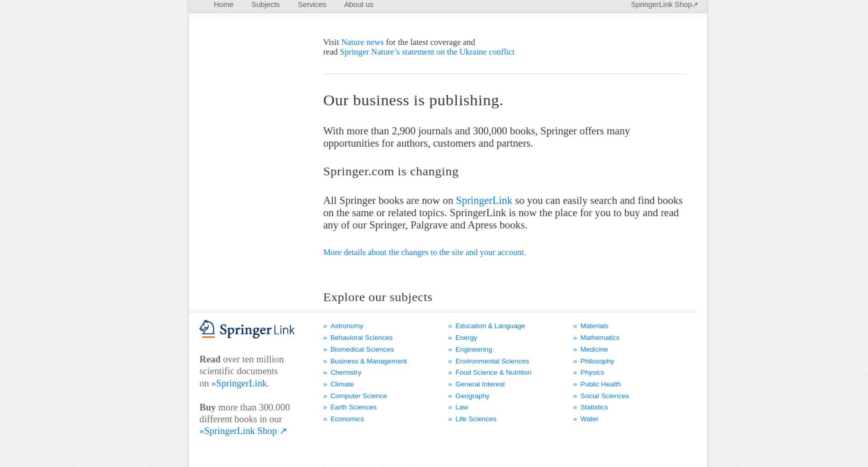Open the Chemistry subject
The width and height of the screenshot is (868, 467).
click(345, 372)
